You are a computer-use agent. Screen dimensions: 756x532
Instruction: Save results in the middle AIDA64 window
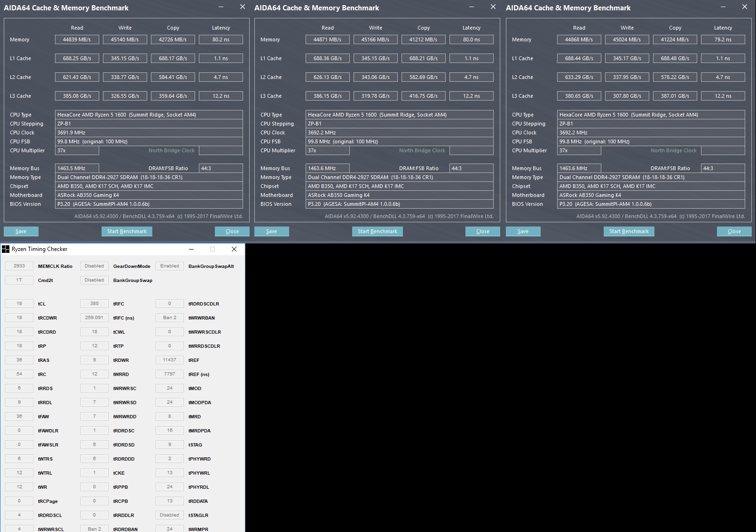pos(272,231)
